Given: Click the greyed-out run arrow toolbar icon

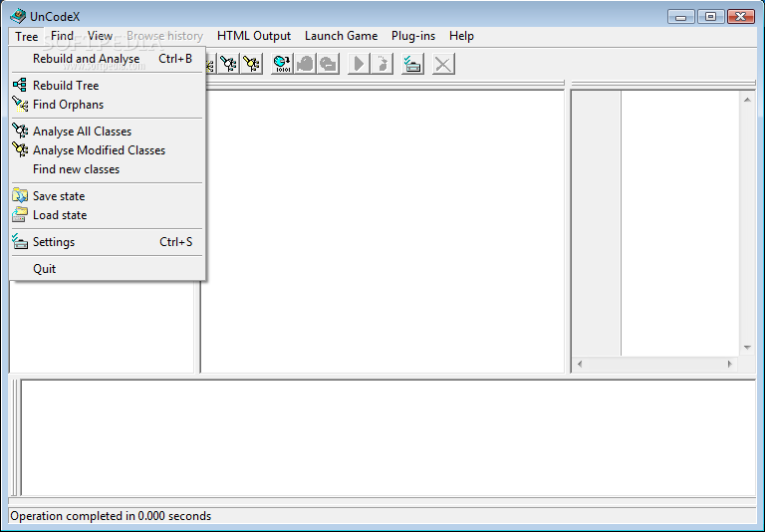Looking at the screenshot, I should click(x=359, y=64).
